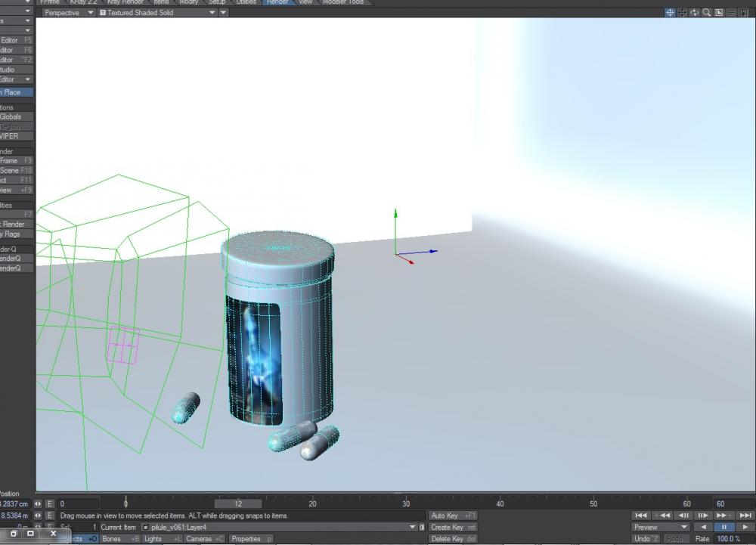Click the current frame slider handle at 12
Screen dimensions: 756x545
[x=238, y=503]
